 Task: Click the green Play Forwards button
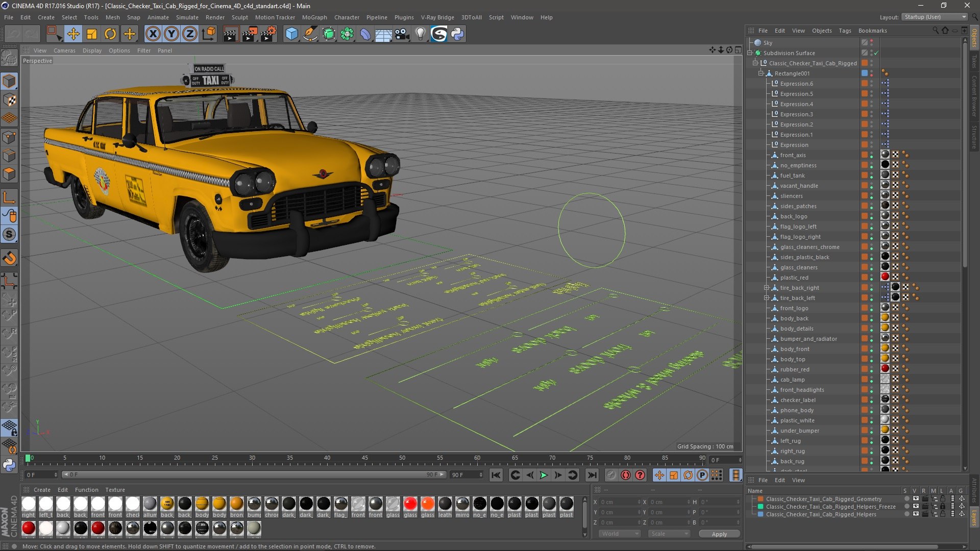point(544,475)
